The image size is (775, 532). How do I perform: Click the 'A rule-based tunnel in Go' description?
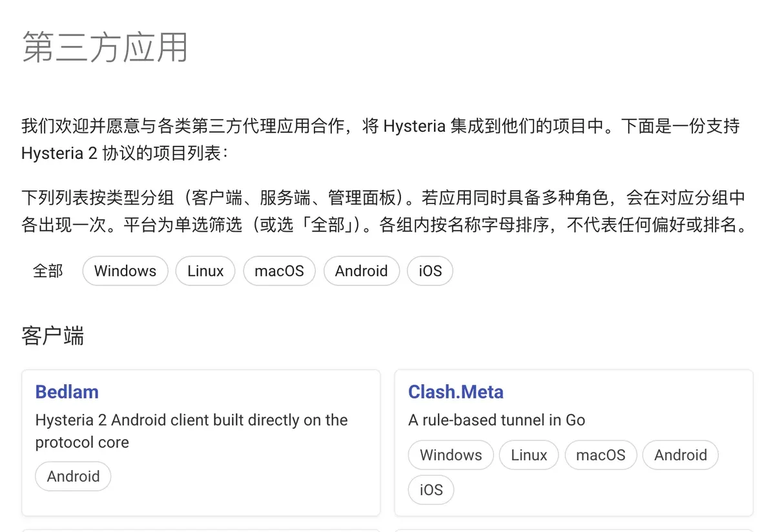click(497, 420)
